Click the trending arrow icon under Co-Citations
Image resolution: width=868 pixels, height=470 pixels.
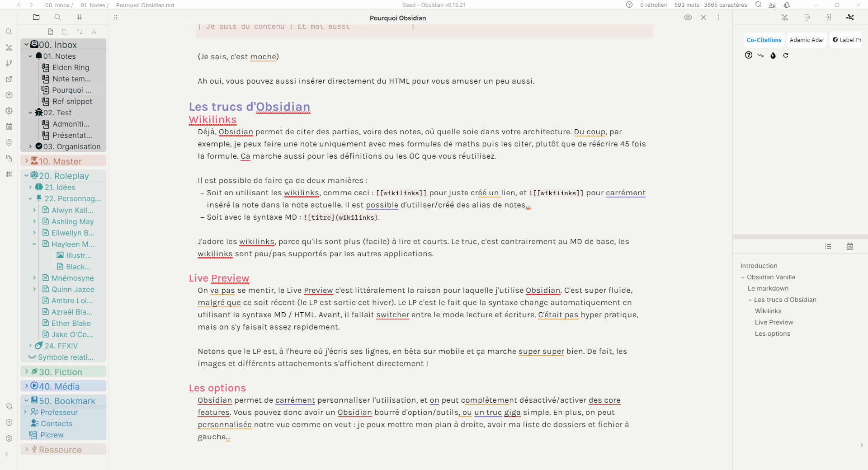pyautogui.click(x=760, y=55)
